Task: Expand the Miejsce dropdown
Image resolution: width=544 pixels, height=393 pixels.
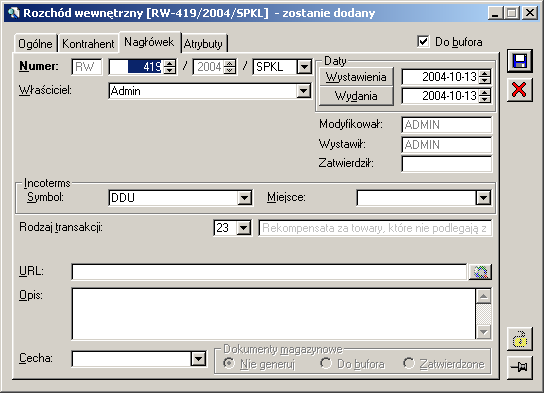Action: pyautogui.click(x=483, y=198)
